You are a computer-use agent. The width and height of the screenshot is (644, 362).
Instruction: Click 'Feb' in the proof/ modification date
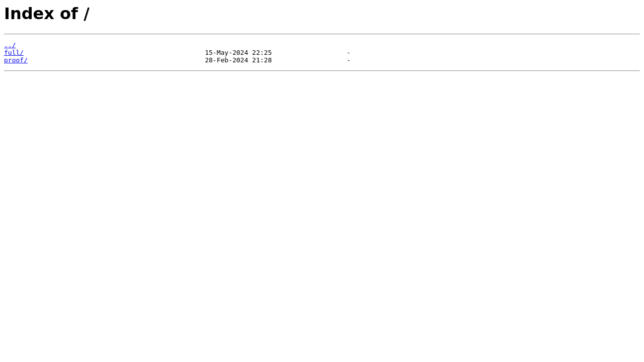click(222, 60)
